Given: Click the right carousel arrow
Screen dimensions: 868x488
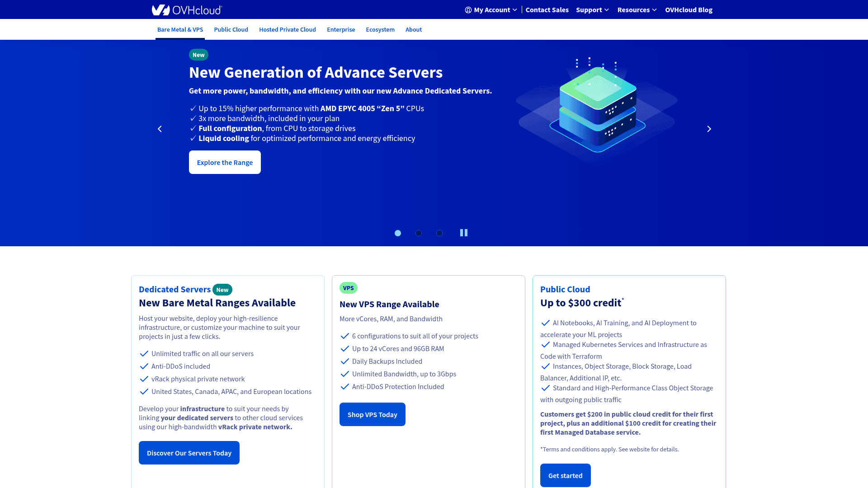Looking at the screenshot, I should (x=709, y=129).
